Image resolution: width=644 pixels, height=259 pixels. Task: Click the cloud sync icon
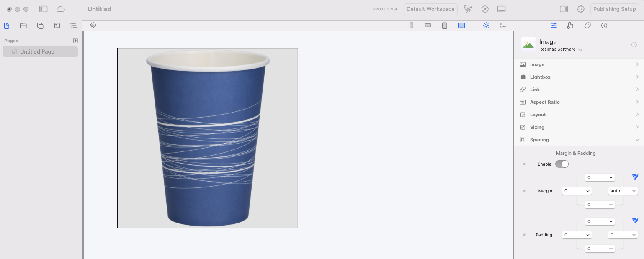click(x=61, y=9)
